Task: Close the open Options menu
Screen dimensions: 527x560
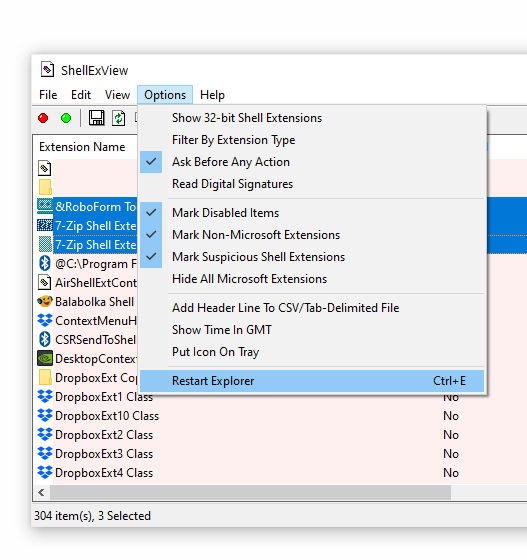Action: click(x=165, y=95)
